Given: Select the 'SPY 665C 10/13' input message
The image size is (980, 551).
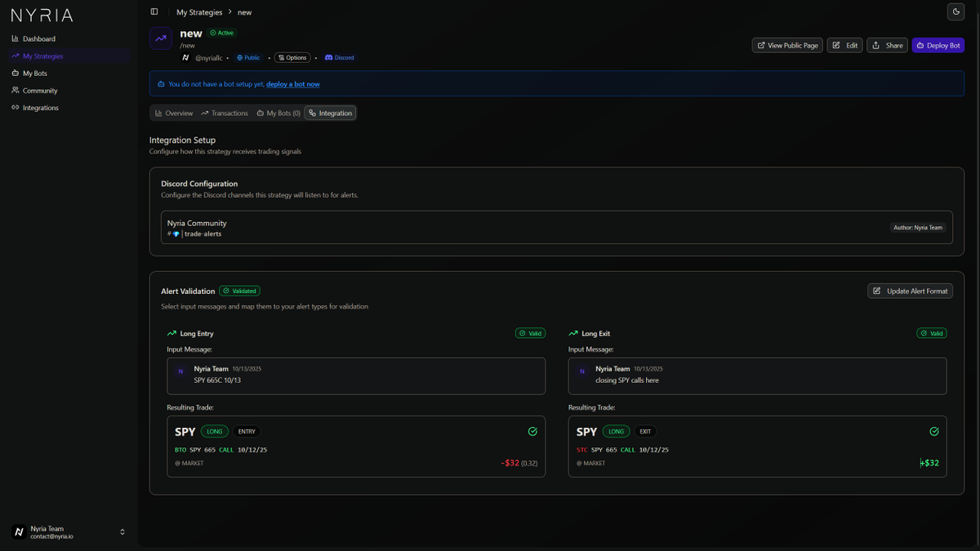Looking at the screenshot, I should pos(356,376).
